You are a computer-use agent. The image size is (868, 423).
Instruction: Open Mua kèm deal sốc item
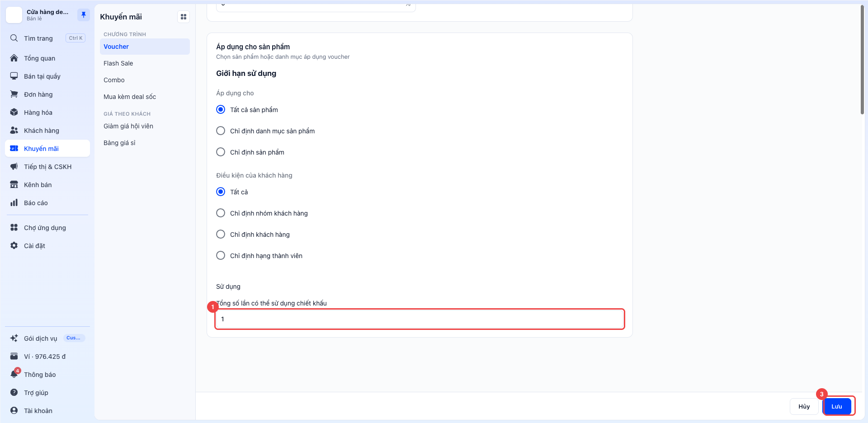(145, 97)
